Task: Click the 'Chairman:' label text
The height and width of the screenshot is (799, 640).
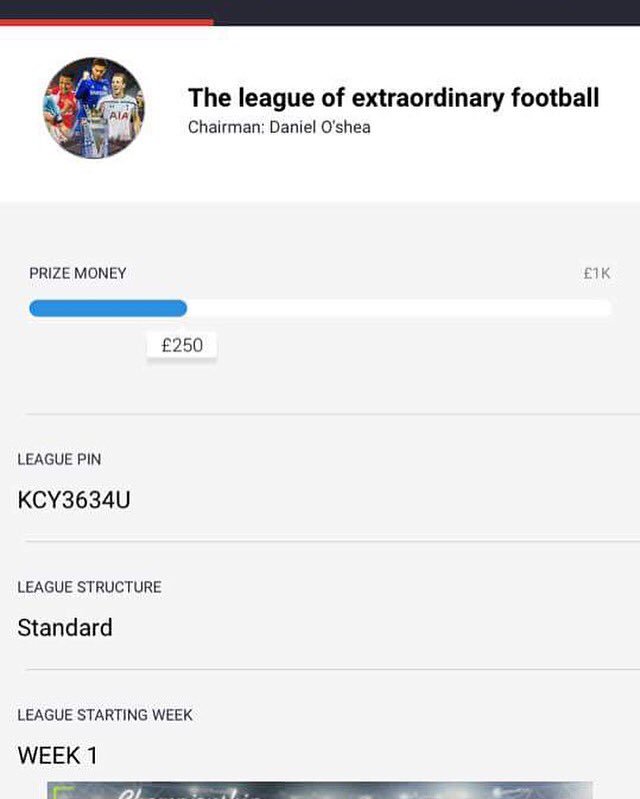Action: pos(226,127)
